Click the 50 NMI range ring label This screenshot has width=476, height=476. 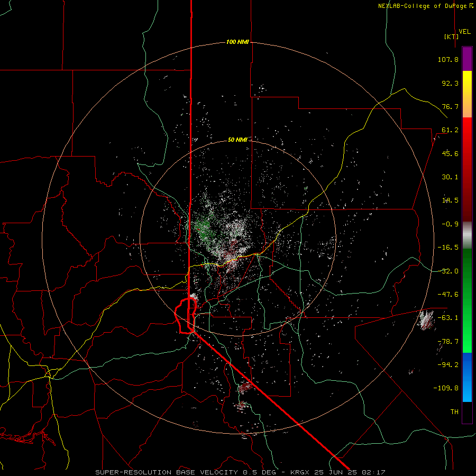pyautogui.click(x=237, y=140)
